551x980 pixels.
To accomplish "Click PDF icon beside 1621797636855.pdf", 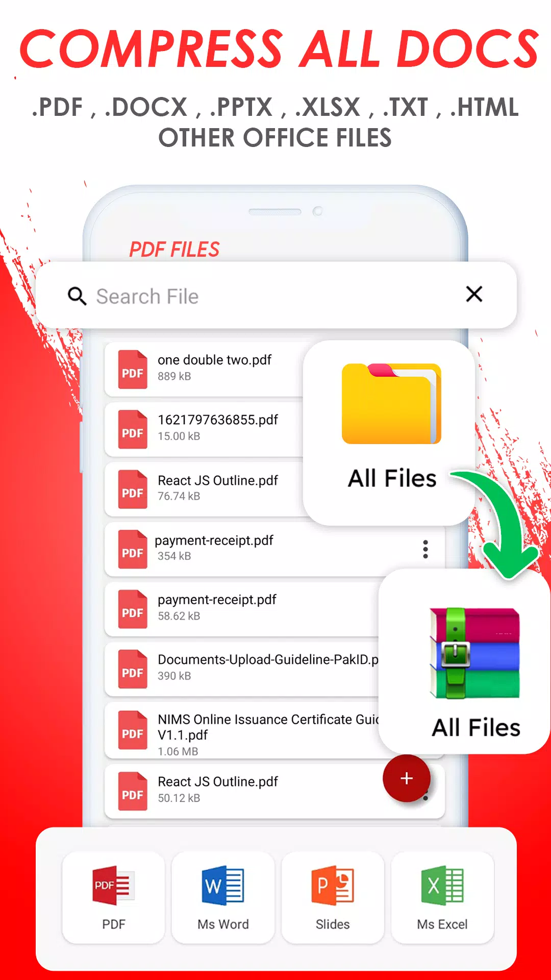I will click(133, 429).
